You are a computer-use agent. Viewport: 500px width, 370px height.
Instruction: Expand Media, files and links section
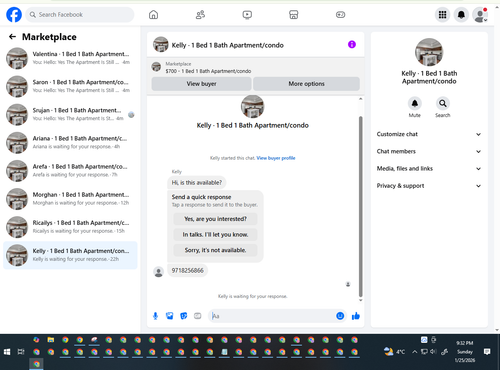[x=429, y=168]
